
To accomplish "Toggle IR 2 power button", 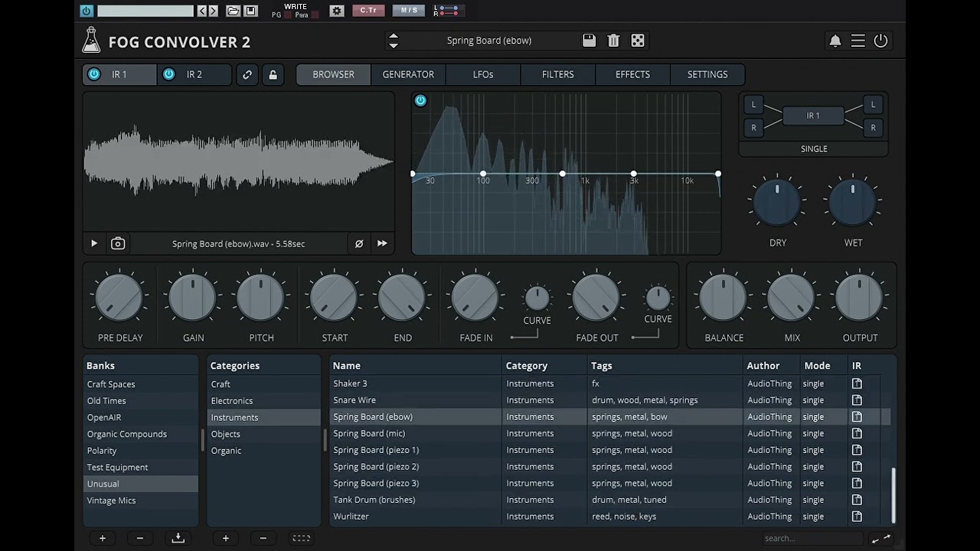I will click(x=169, y=74).
